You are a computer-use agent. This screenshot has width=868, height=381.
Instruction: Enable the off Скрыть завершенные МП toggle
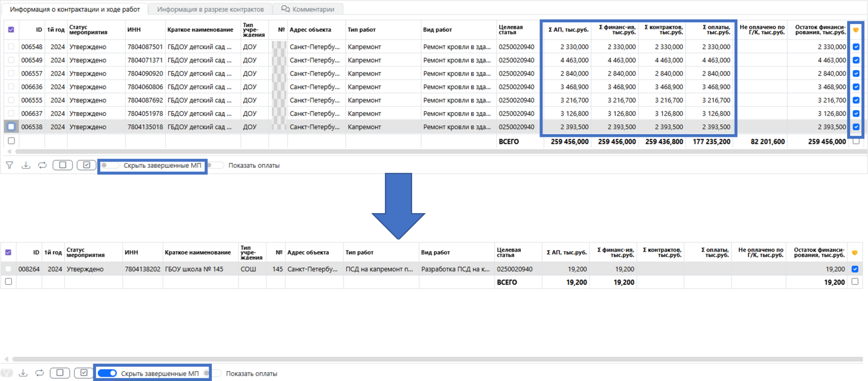[109, 165]
